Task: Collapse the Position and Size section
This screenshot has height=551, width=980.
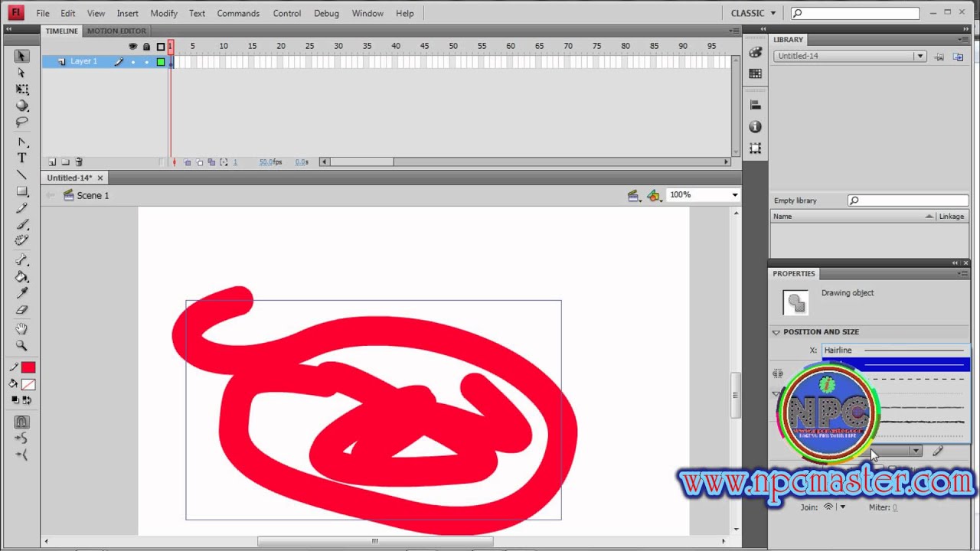Action: pyautogui.click(x=776, y=332)
